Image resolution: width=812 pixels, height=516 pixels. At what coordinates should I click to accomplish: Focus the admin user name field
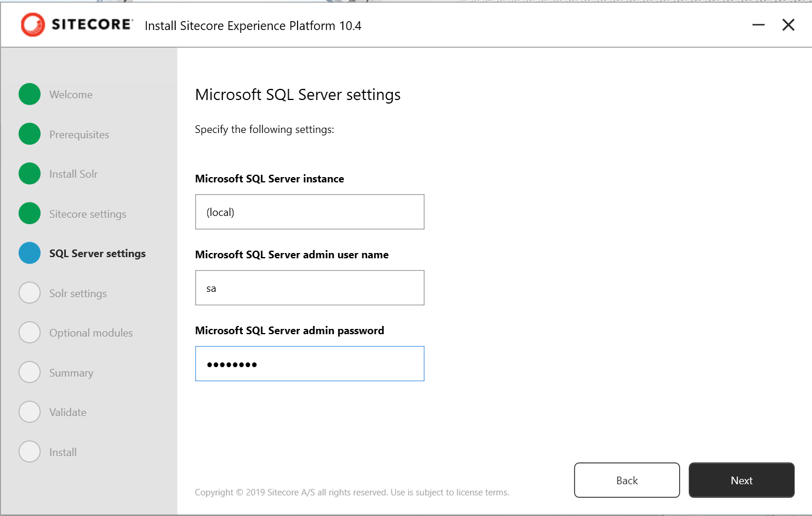(x=310, y=288)
